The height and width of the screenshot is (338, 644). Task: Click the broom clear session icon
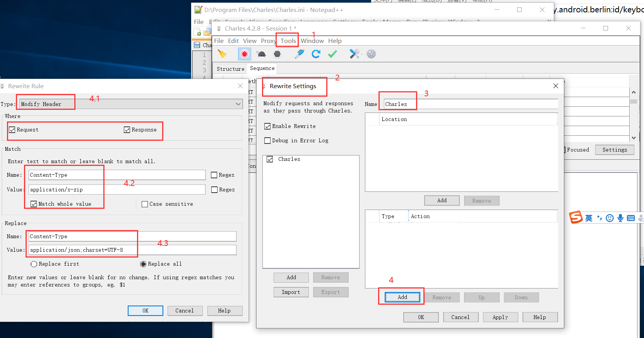[222, 54]
